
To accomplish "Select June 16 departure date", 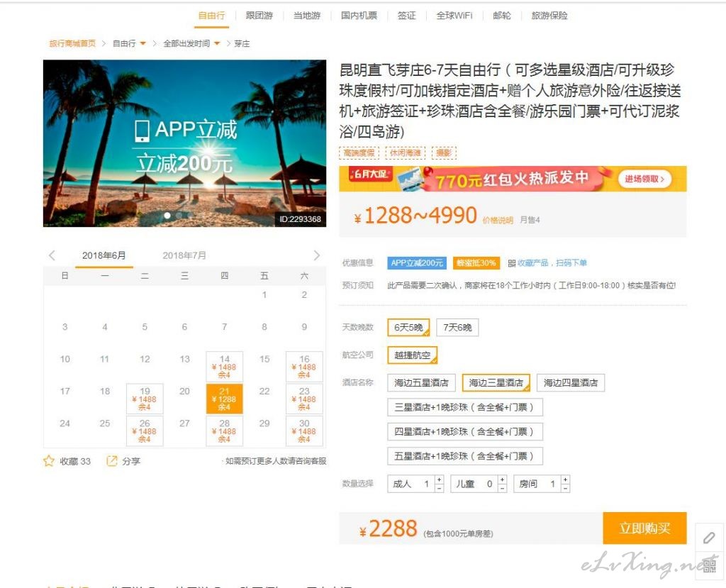I will (x=304, y=367).
